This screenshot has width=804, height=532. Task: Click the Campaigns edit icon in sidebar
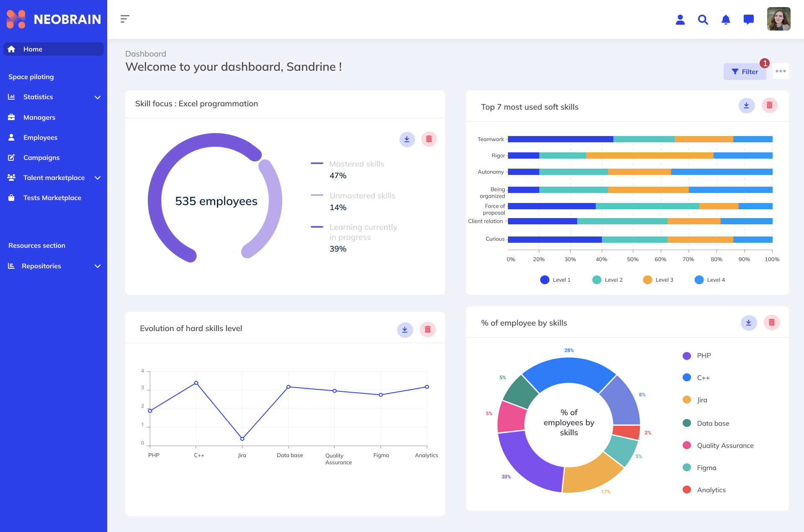point(11,157)
